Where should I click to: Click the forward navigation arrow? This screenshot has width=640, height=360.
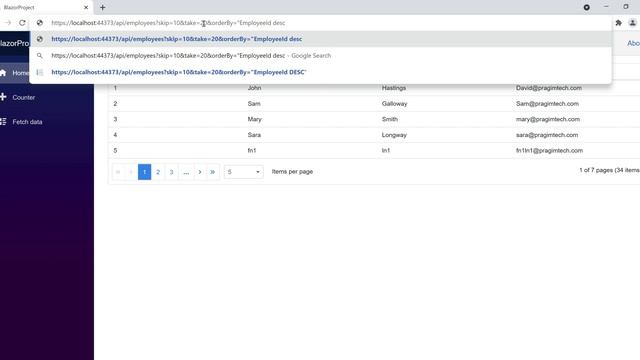8,23
